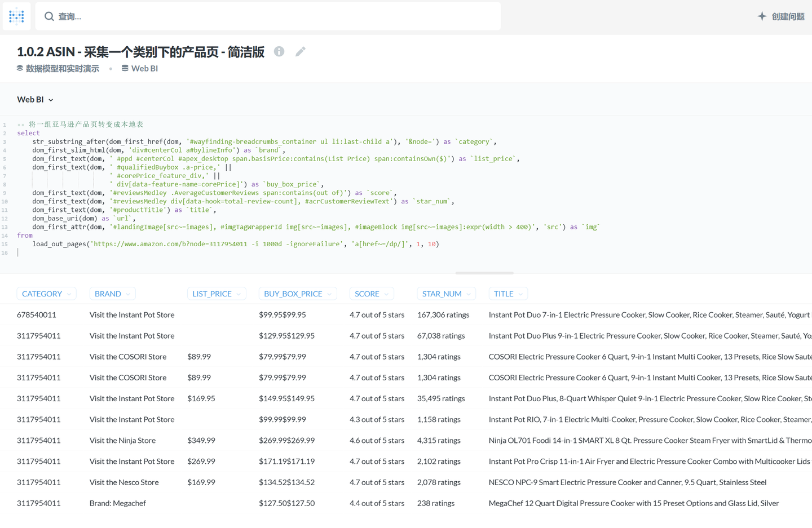The height and width of the screenshot is (528, 812).
Task: Click the collection stack icon before 数据模型和实时演示
Action: coord(20,68)
